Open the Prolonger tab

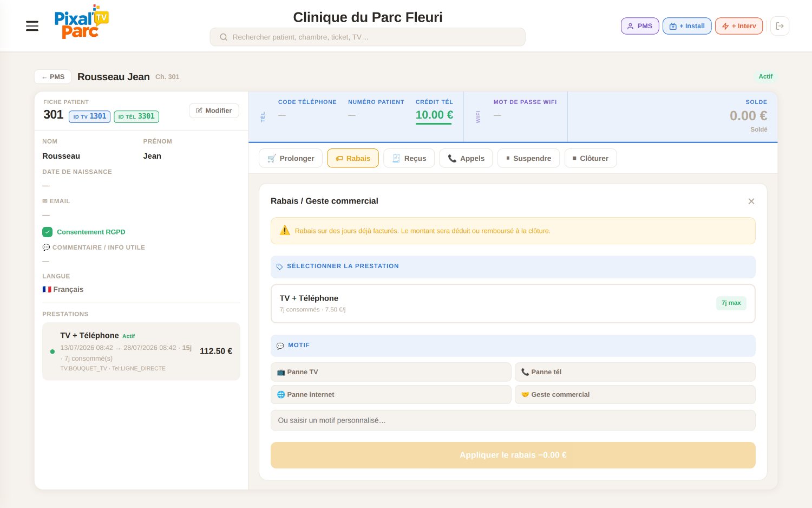291,158
